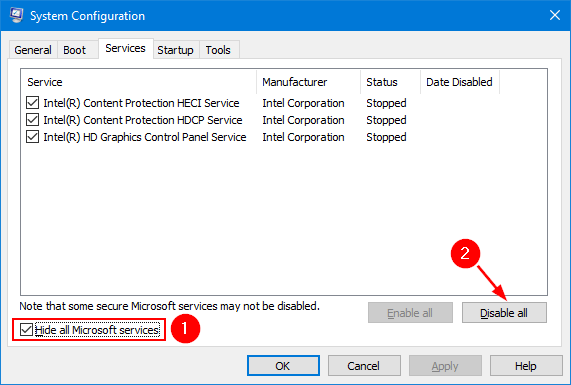Confirm with the OK button
This screenshot has width=571, height=385.
283,366
